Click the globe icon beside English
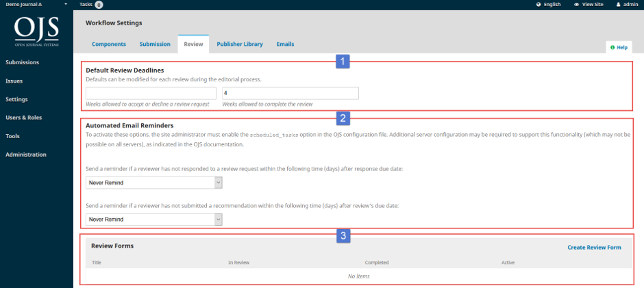The height and width of the screenshot is (288, 644). tap(538, 5)
